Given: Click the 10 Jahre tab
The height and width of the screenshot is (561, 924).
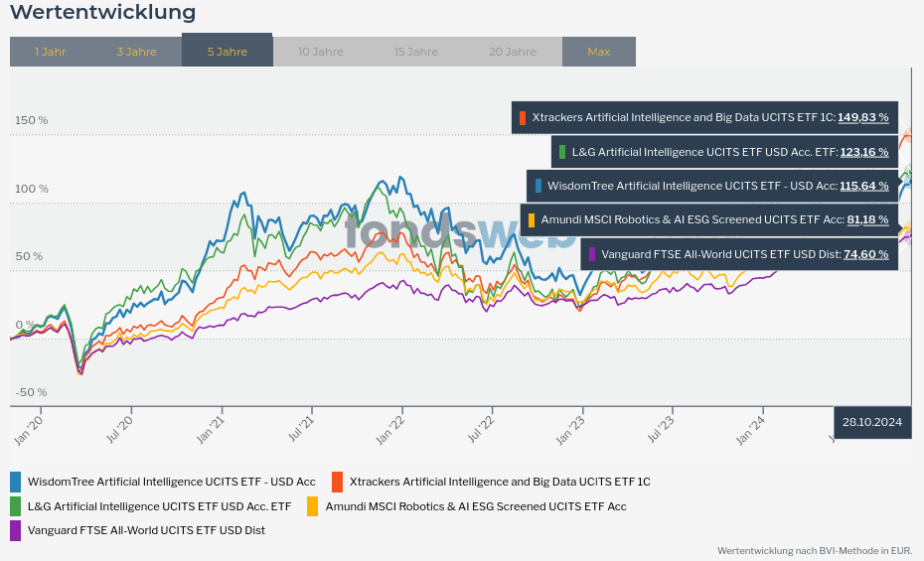Looking at the screenshot, I should click(320, 52).
